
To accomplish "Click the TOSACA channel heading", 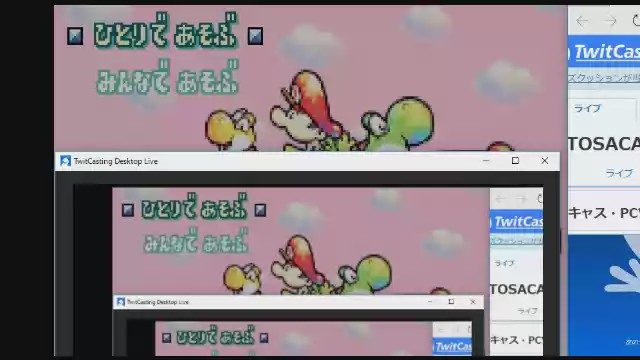I will click(604, 144).
